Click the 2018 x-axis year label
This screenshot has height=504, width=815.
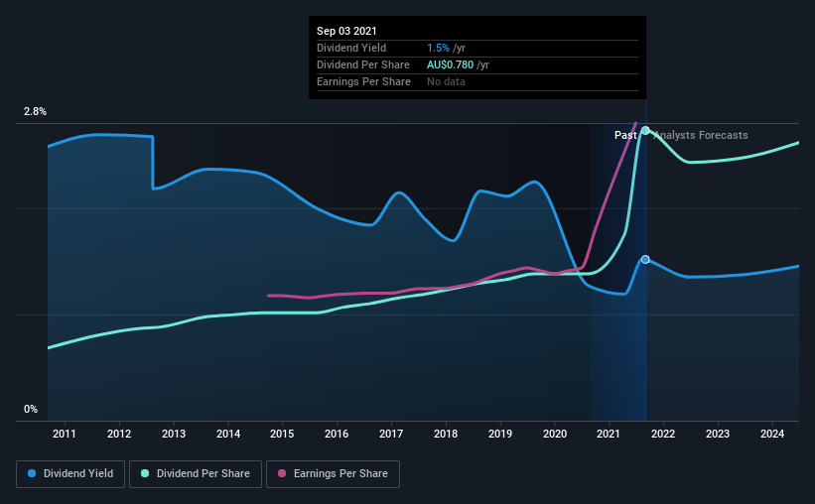446,434
